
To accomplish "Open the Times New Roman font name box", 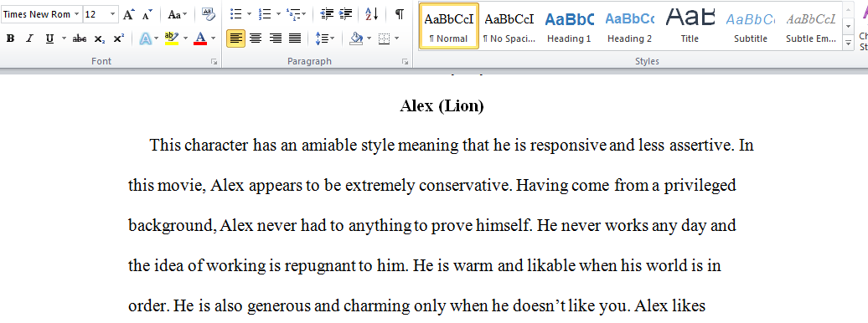I will click(x=42, y=14).
